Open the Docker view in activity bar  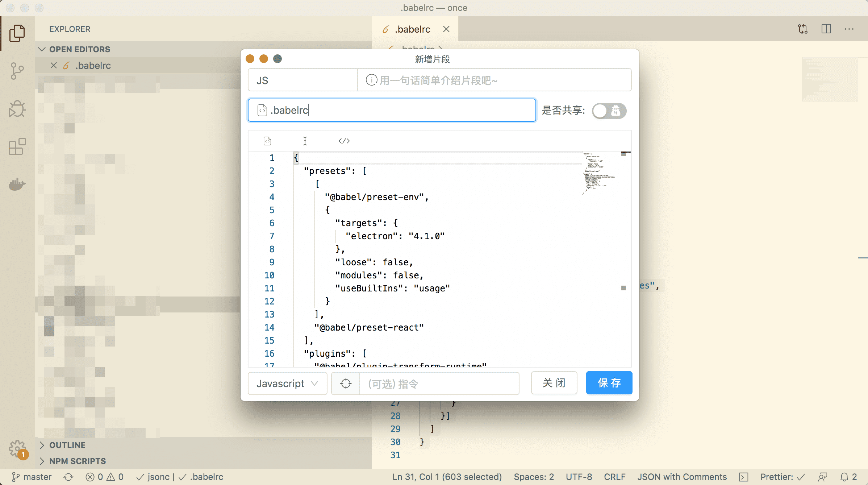click(x=17, y=184)
